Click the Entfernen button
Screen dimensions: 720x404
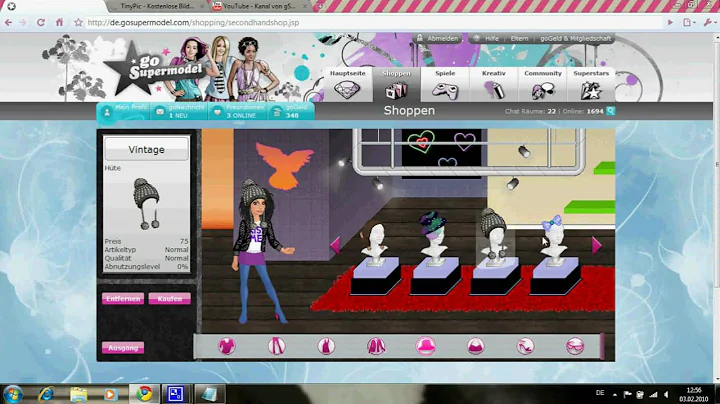pos(123,299)
